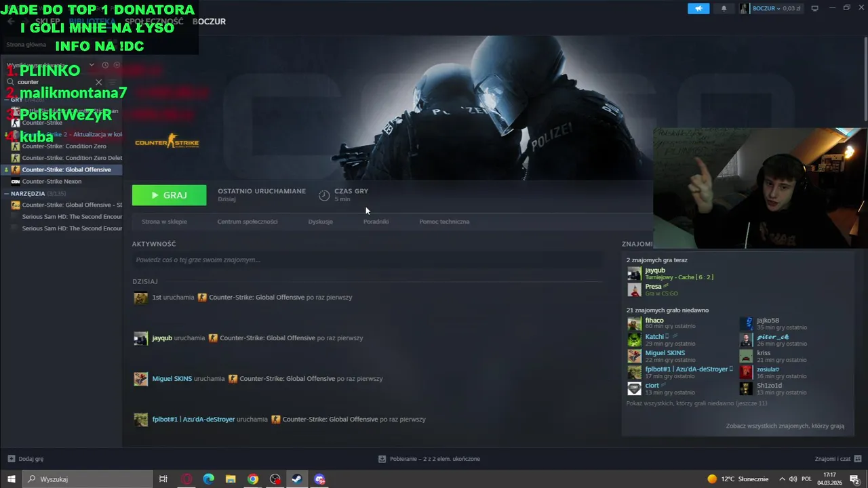Open Pomoc techniczna tab

(x=444, y=222)
